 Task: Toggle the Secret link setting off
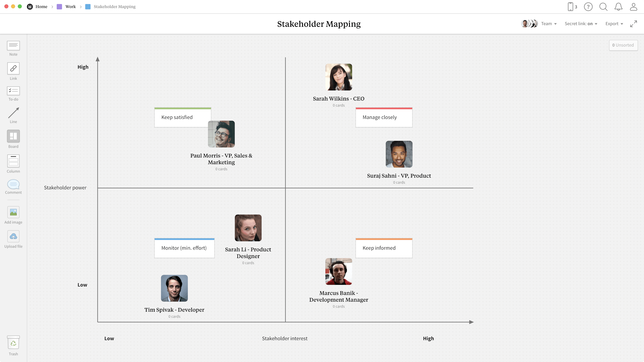pos(590,24)
